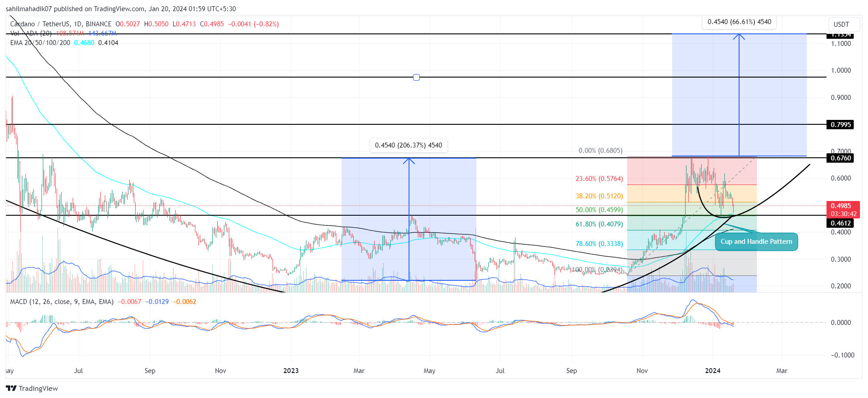Click the EMA value 0.4680

point(84,43)
